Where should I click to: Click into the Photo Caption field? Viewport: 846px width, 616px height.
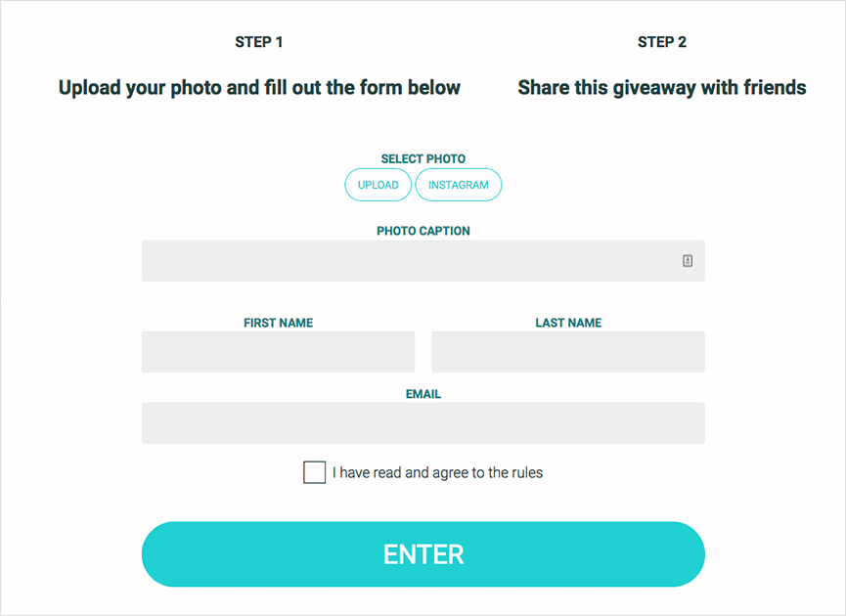423,261
